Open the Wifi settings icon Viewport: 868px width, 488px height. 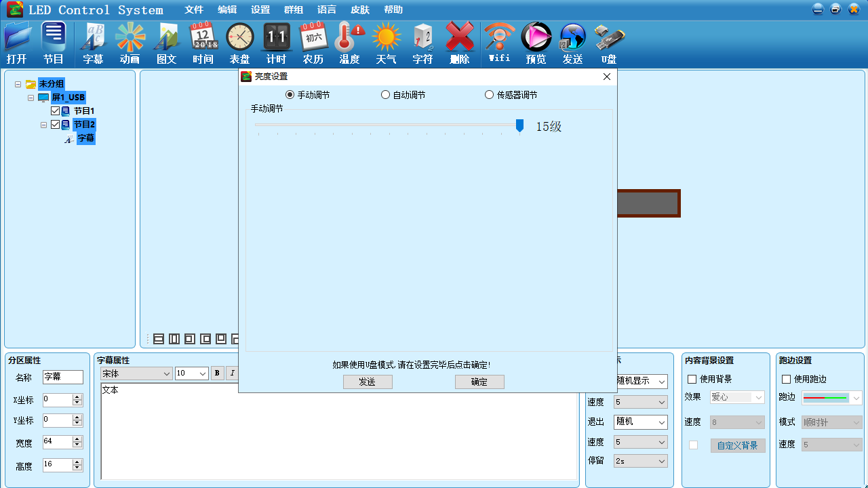tap(499, 43)
